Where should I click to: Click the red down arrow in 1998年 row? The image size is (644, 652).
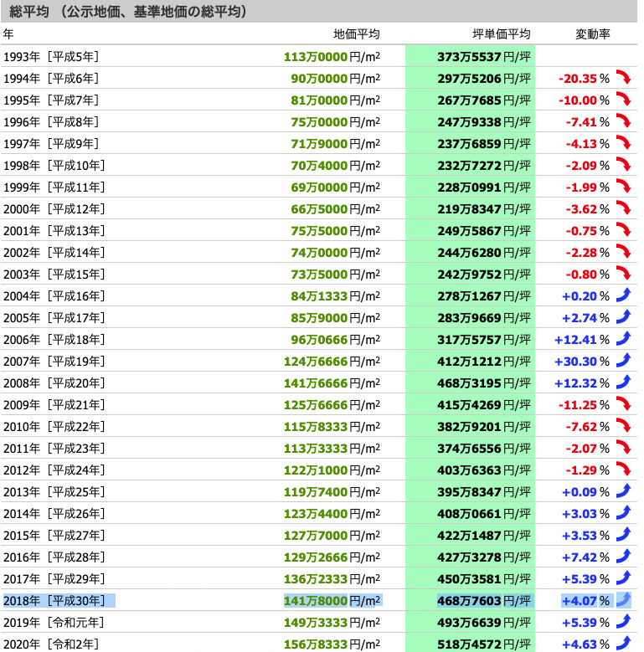click(x=623, y=165)
